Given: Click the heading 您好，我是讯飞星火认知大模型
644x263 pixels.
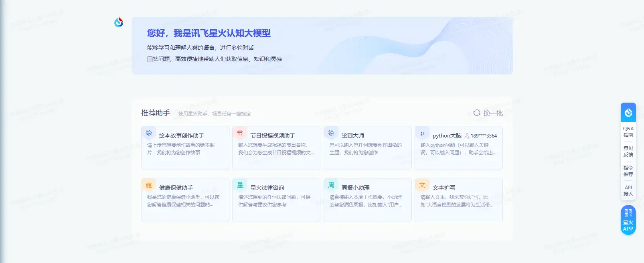Looking at the screenshot, I should coord(209,33).
